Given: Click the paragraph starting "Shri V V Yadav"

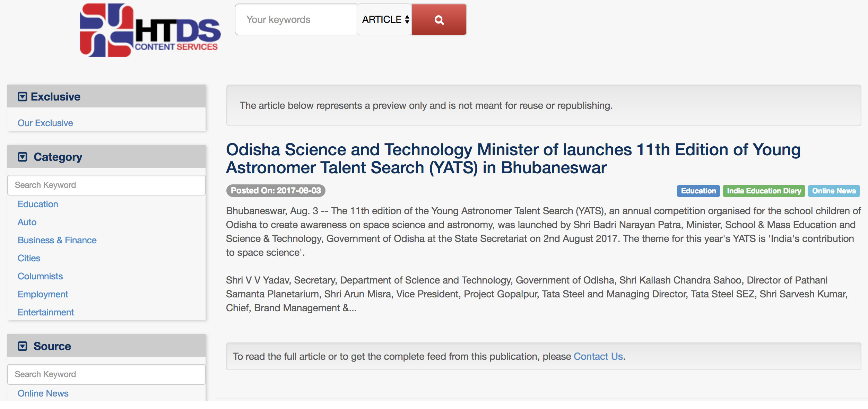Looking at the screenshot, I should click(x=537, y=294).
